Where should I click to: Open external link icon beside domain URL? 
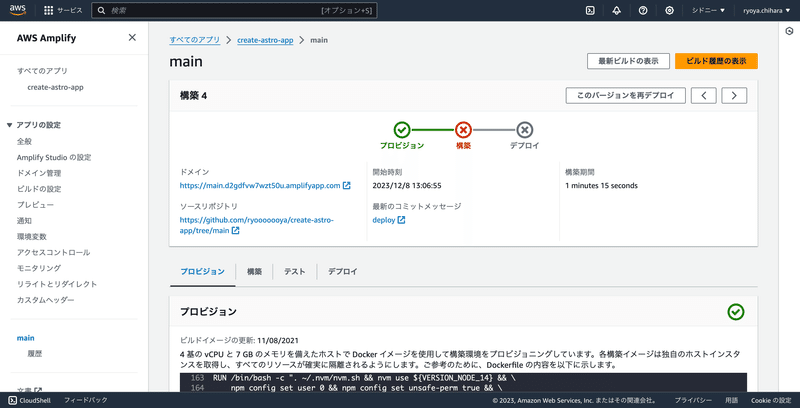pos(346,186)
